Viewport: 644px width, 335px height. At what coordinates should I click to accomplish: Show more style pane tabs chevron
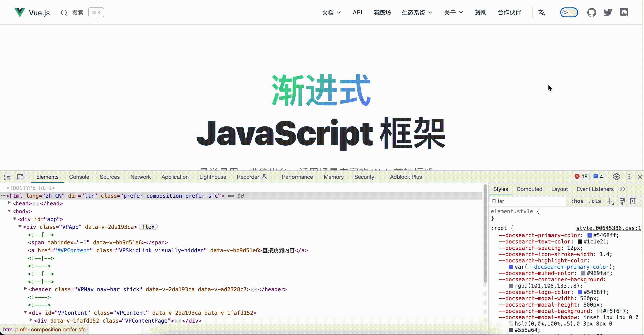(x=623, y=189)
